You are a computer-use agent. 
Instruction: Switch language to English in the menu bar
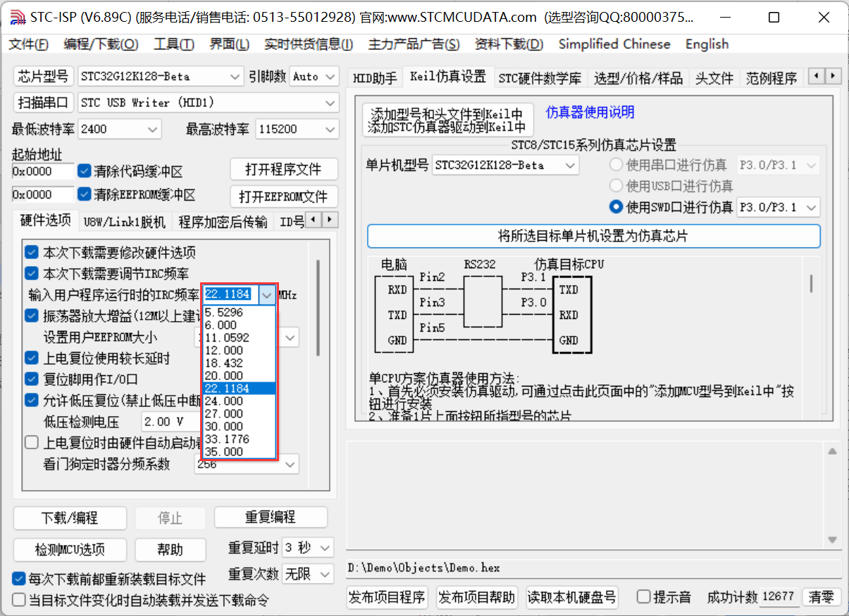(707, 44)
